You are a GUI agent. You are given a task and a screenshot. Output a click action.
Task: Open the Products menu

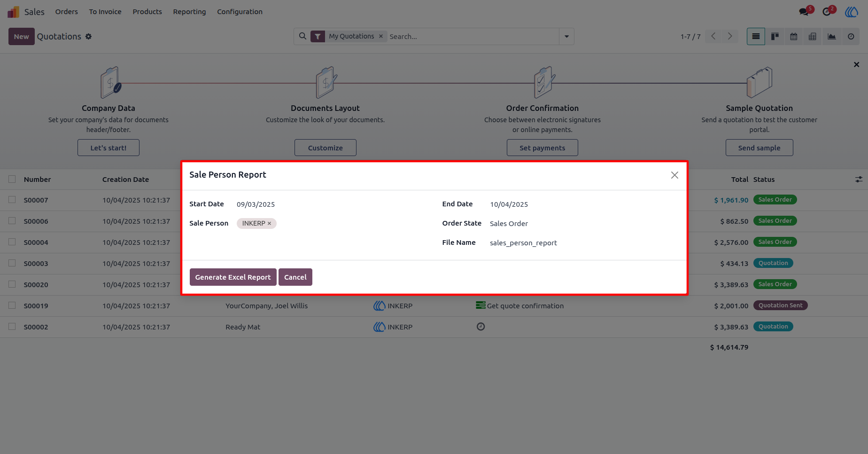pyautogui.click(x=147, y=12)
